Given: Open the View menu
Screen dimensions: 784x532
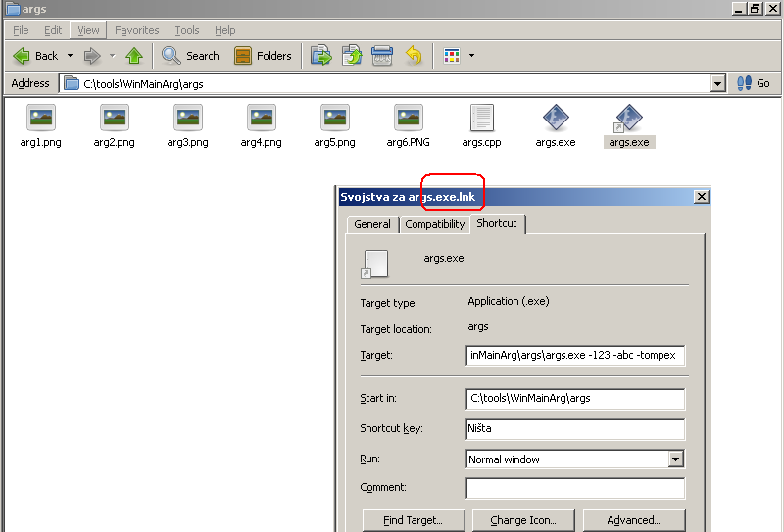Looking at the screenshot, I should click(x=88, y=30).
